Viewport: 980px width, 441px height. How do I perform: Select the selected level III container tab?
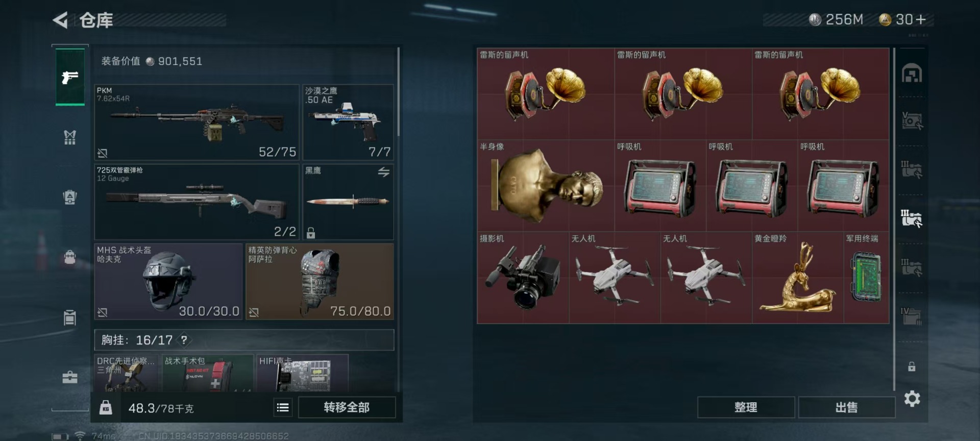pos(912,218)
